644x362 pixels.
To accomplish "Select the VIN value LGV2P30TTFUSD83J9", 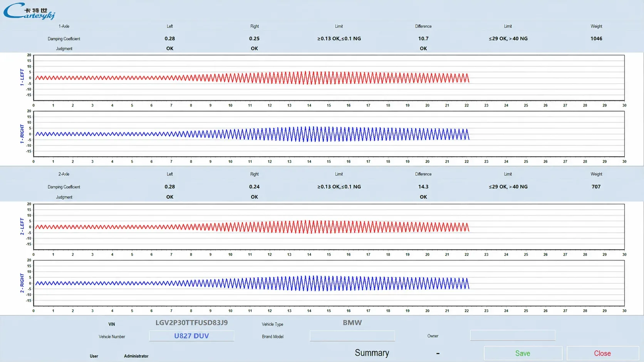I will (191, 323).
